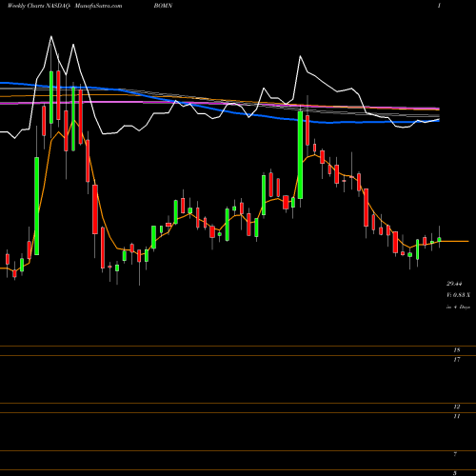Click the "in 4 Days" label

tap(458, 307)
